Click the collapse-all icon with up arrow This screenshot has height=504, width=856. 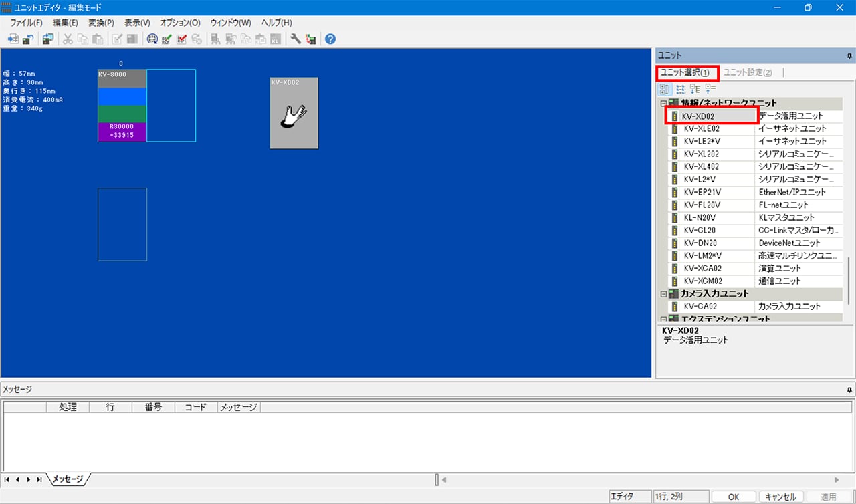[x=710, y=88]
